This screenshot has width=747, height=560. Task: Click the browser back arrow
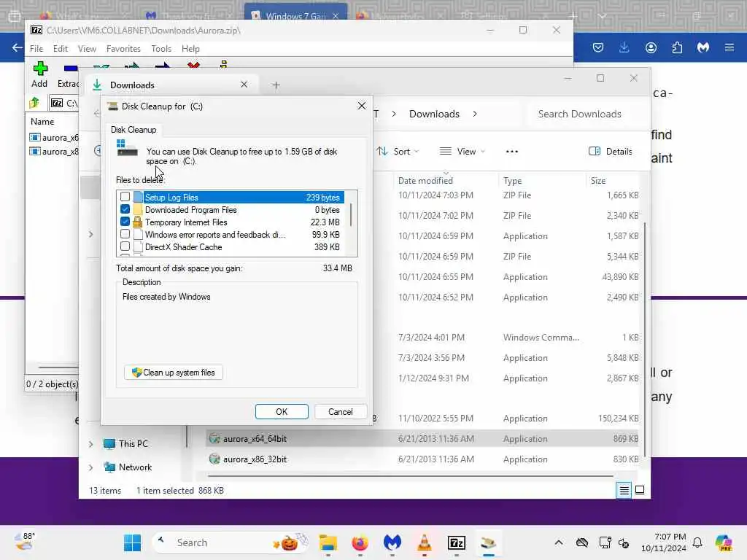tap(18, 47)
